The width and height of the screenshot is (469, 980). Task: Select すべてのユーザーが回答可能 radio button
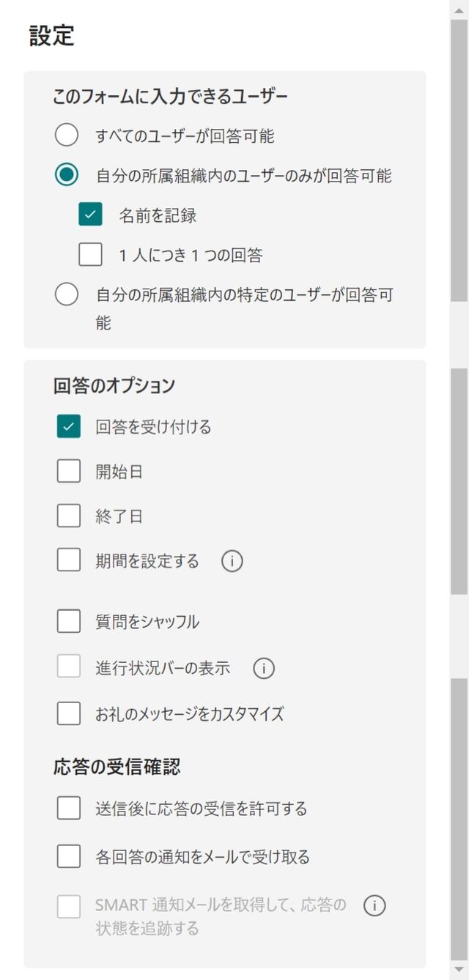[67, 135]
